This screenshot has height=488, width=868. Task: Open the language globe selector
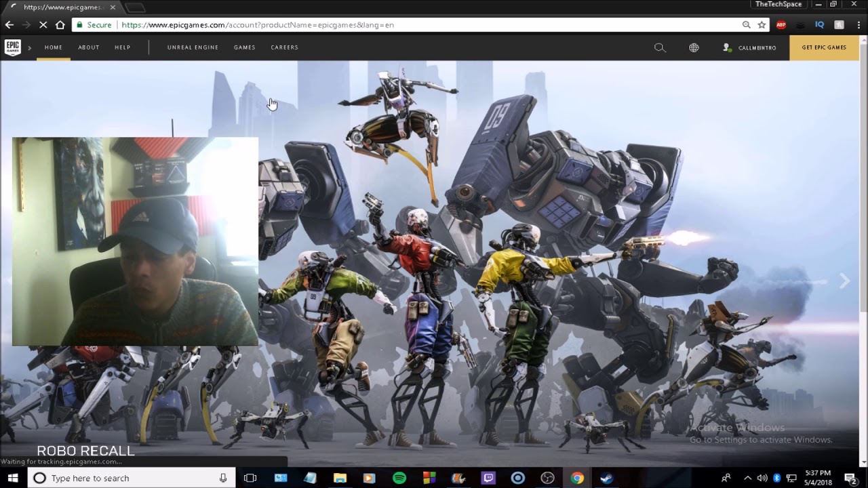(x=694, y=47)
